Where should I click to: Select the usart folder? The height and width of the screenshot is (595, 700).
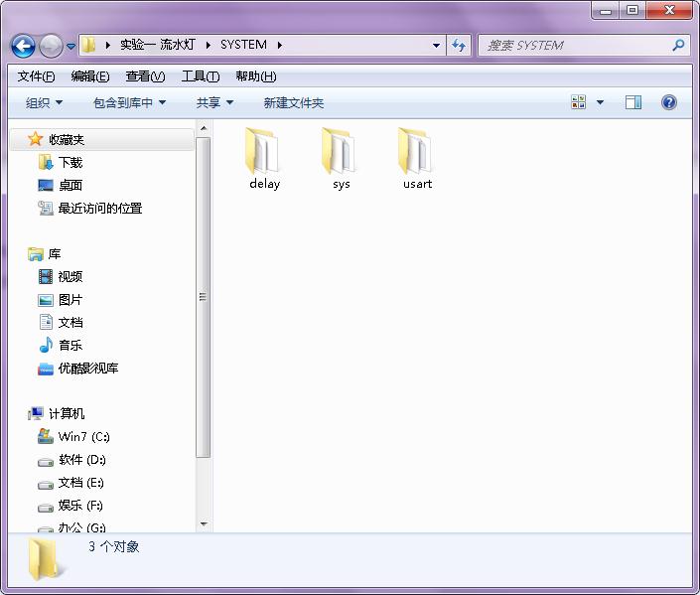(x=417, y=159)
